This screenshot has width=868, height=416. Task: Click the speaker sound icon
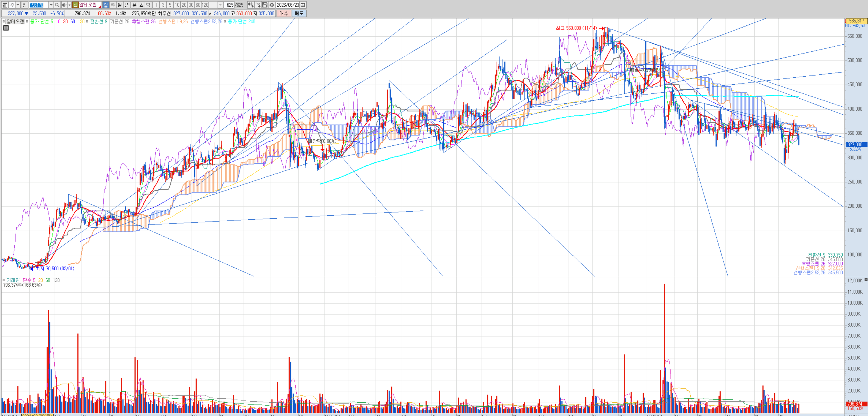click(64, 5)
